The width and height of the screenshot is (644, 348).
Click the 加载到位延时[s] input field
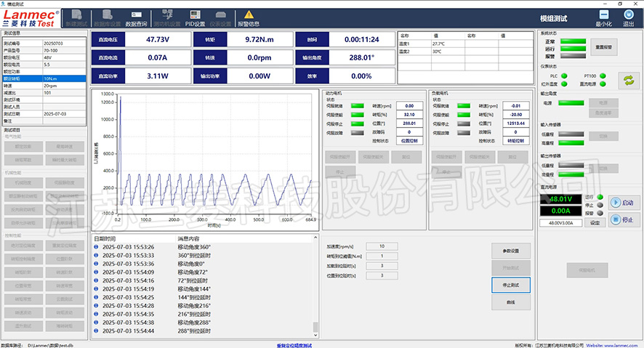382,266
